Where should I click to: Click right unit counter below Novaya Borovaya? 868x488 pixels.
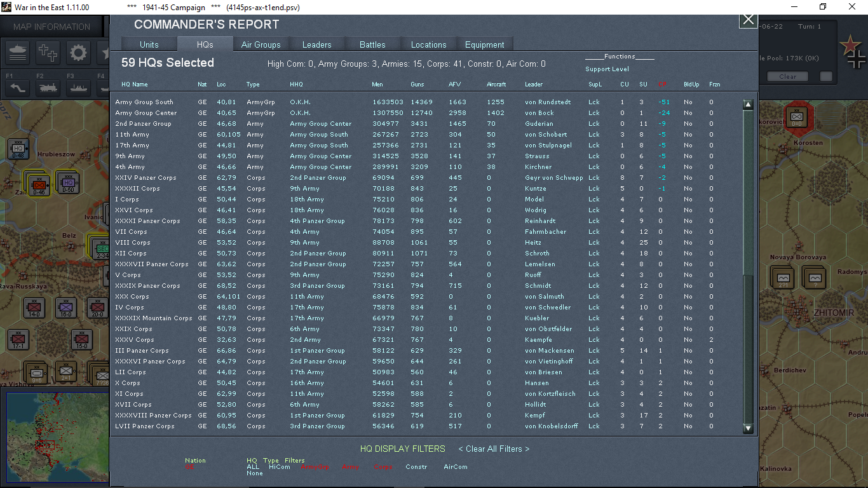(x=815, y=278)
